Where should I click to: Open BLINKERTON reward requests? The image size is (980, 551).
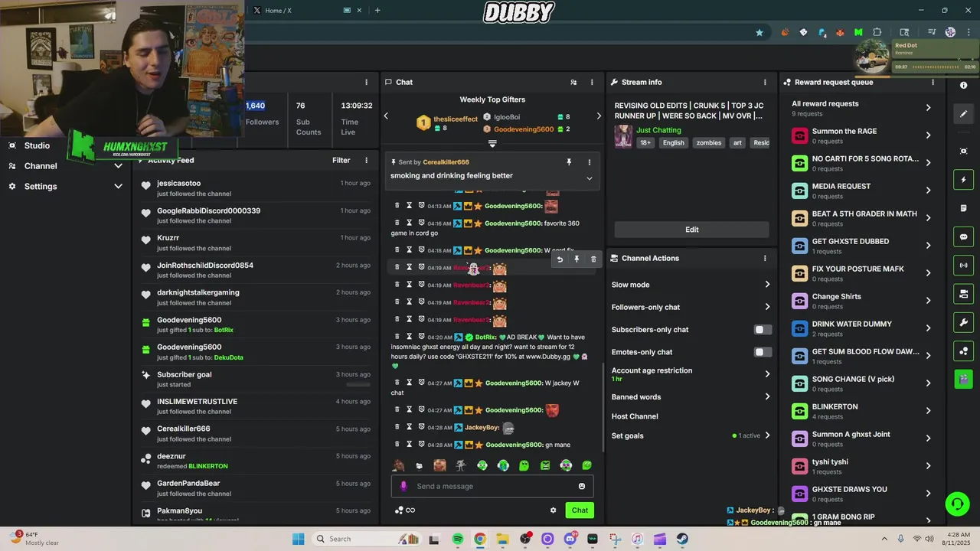(x=863, y=411)
